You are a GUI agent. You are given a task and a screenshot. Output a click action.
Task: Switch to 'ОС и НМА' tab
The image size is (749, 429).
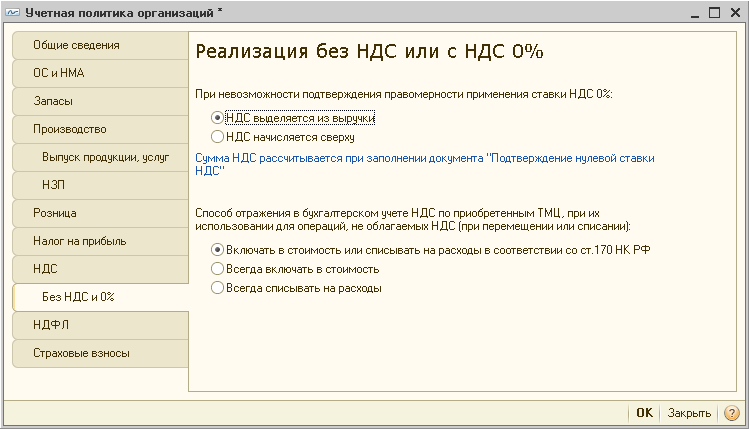coord(100,73)
